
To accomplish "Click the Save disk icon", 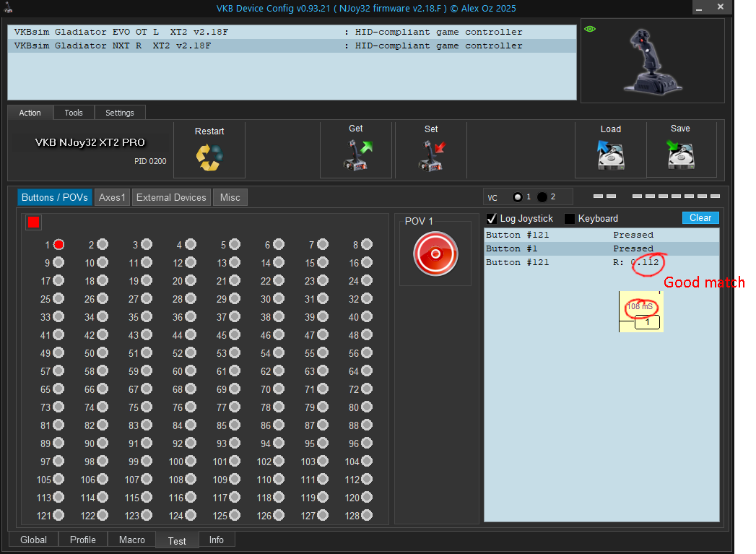I will (680, 155).
